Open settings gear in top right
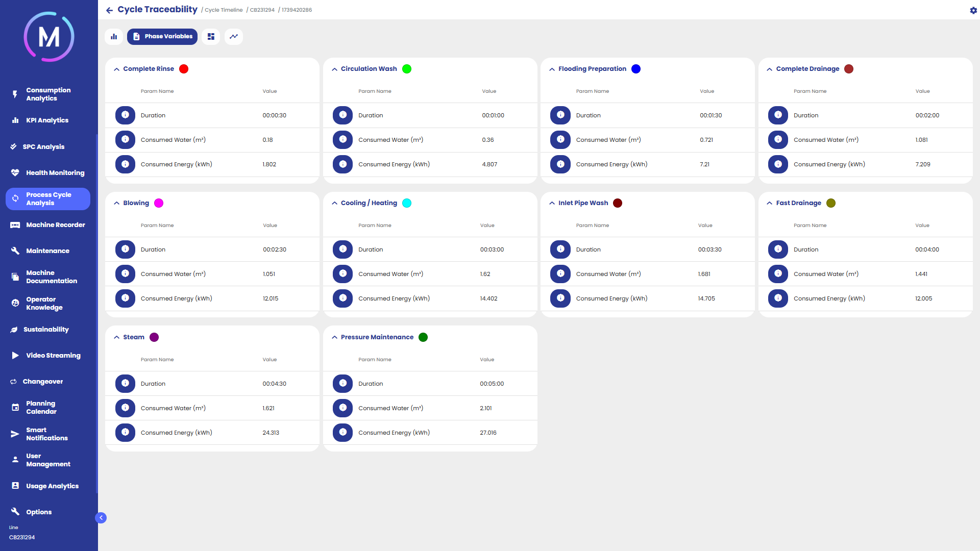 point(973,10)
